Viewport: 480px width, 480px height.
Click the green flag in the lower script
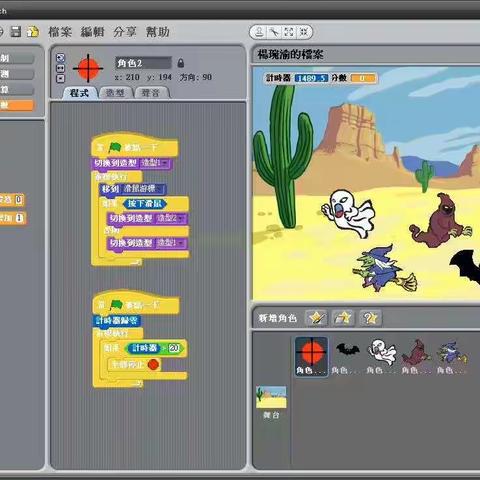[x=116, y=305]
